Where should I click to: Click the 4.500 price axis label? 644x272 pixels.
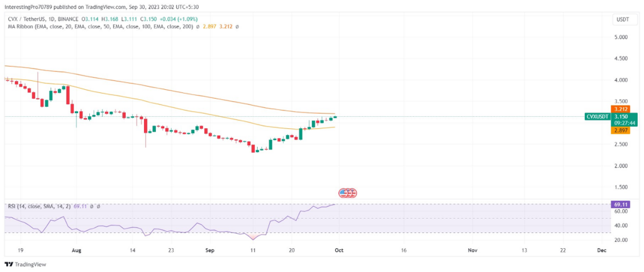pyautogui.click(x=619, y=58)
